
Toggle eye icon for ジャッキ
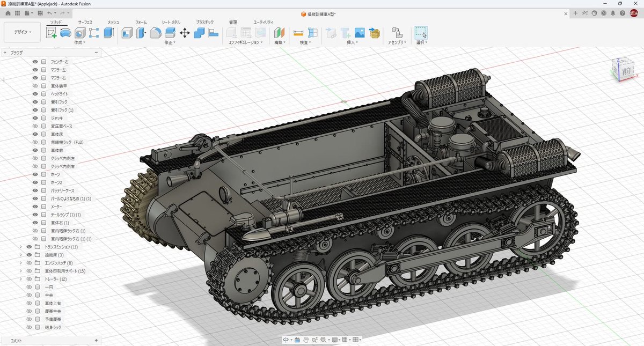click(x=35, y=118)
